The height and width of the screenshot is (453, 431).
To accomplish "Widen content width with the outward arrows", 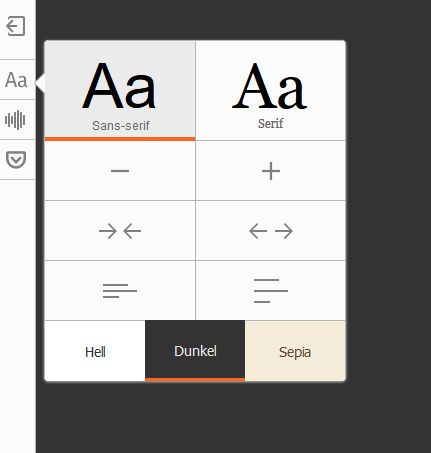I will [271, 231].
